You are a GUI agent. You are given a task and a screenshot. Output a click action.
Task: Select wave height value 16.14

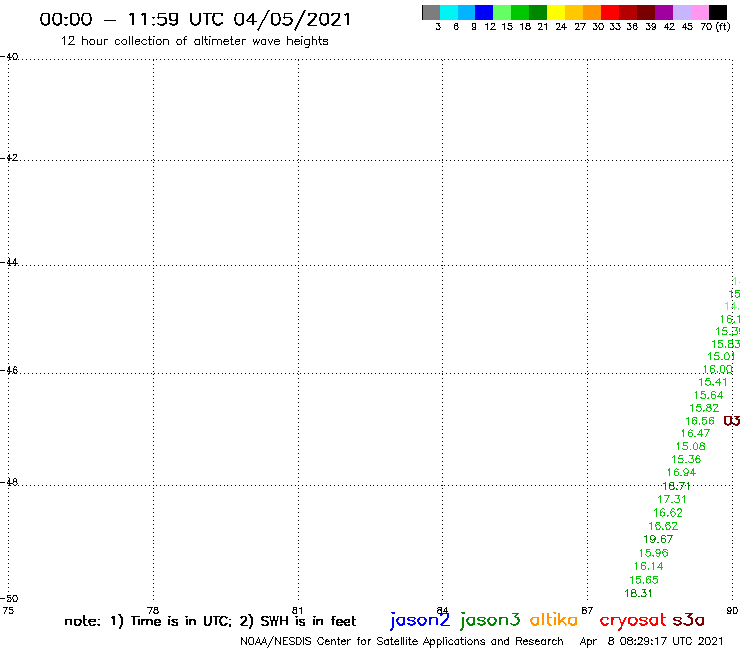[648, 566]
